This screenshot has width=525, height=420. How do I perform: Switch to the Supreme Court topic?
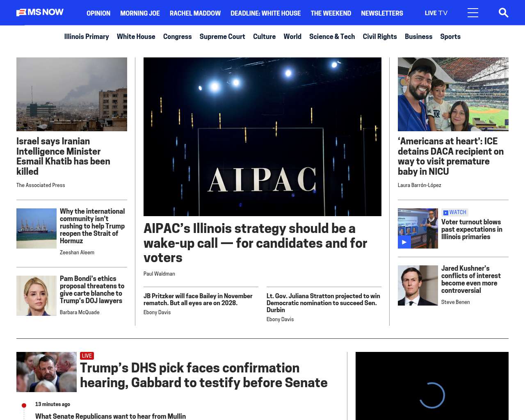(222, 37)
